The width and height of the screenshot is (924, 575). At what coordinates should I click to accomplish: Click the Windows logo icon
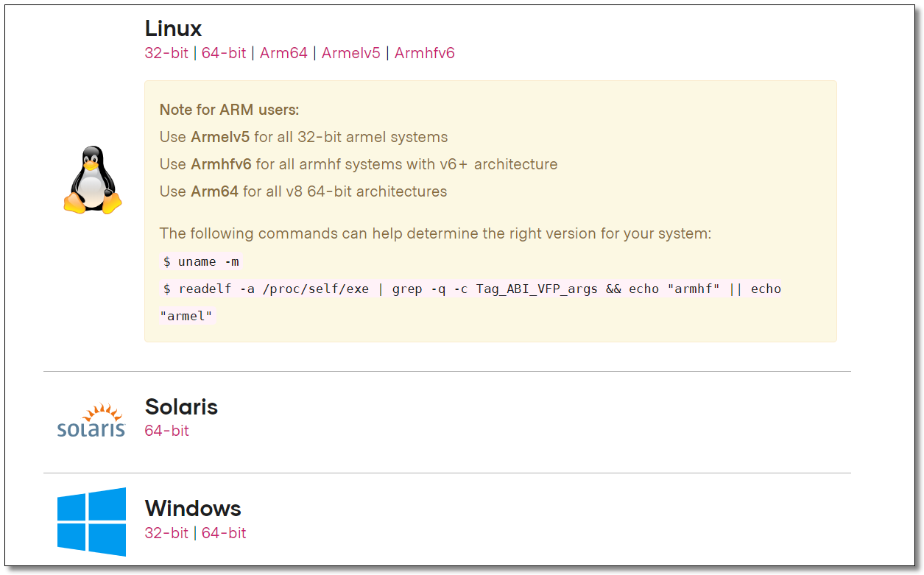coord(92,521)
